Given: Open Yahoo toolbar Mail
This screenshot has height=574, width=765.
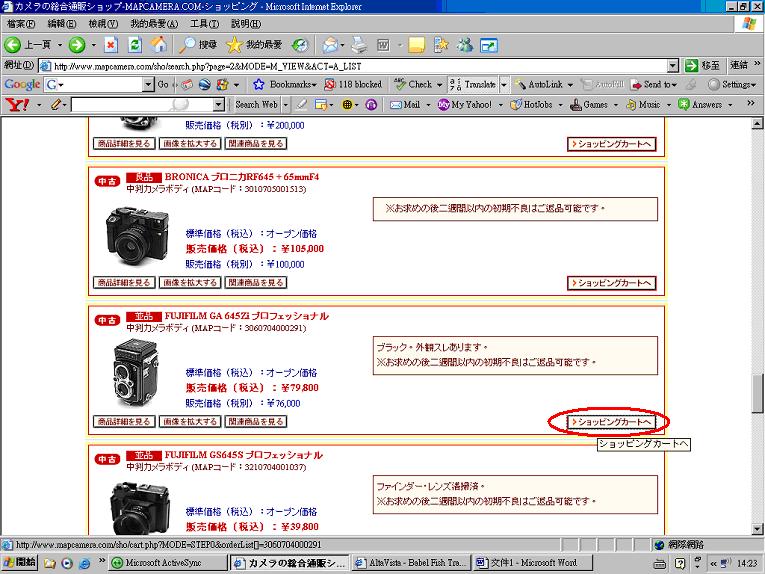Looking at the screenshot, I should coord(405,104).
